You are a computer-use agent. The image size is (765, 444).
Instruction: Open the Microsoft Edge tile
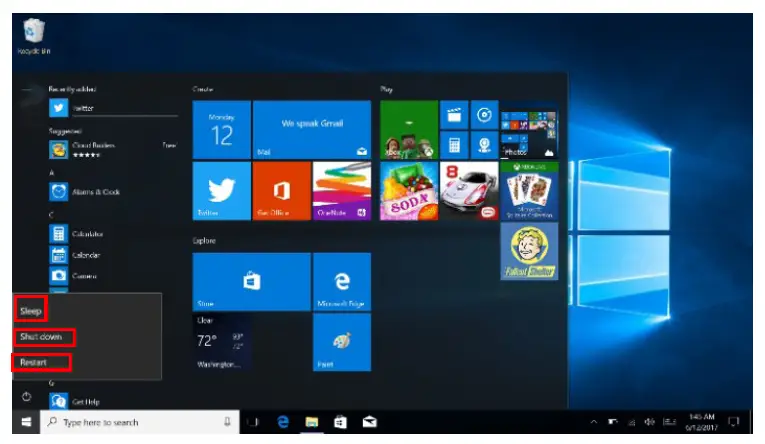342,282
